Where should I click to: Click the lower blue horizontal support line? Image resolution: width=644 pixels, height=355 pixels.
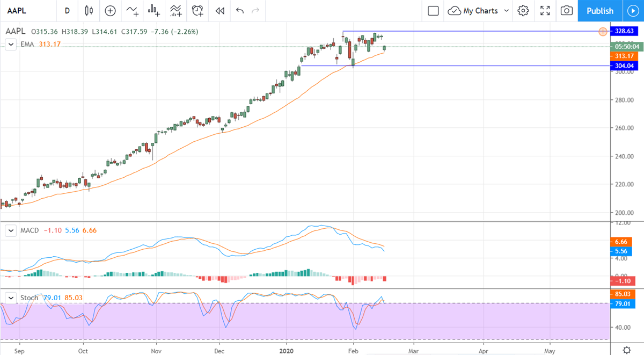(x=456, y=66)
